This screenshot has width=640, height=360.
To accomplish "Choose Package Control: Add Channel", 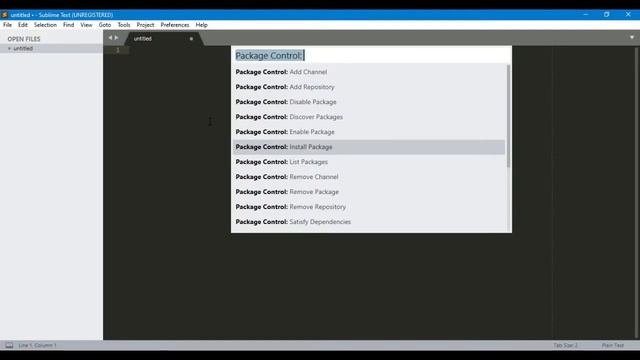I will click(369, 72).
